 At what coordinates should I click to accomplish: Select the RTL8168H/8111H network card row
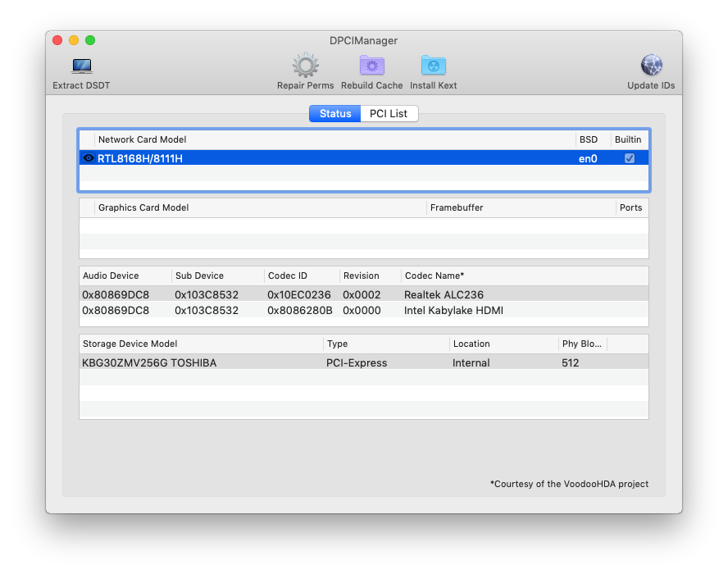pyautogui.click(x=364, y=158)
